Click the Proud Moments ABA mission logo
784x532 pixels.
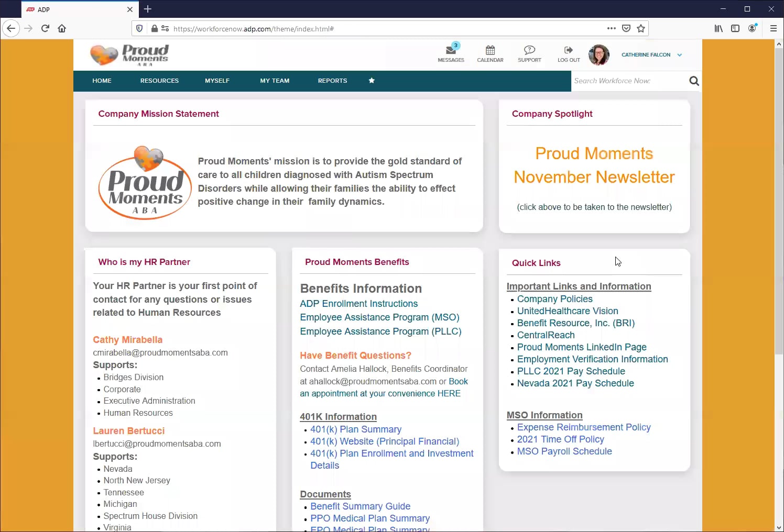pos(145,182)
